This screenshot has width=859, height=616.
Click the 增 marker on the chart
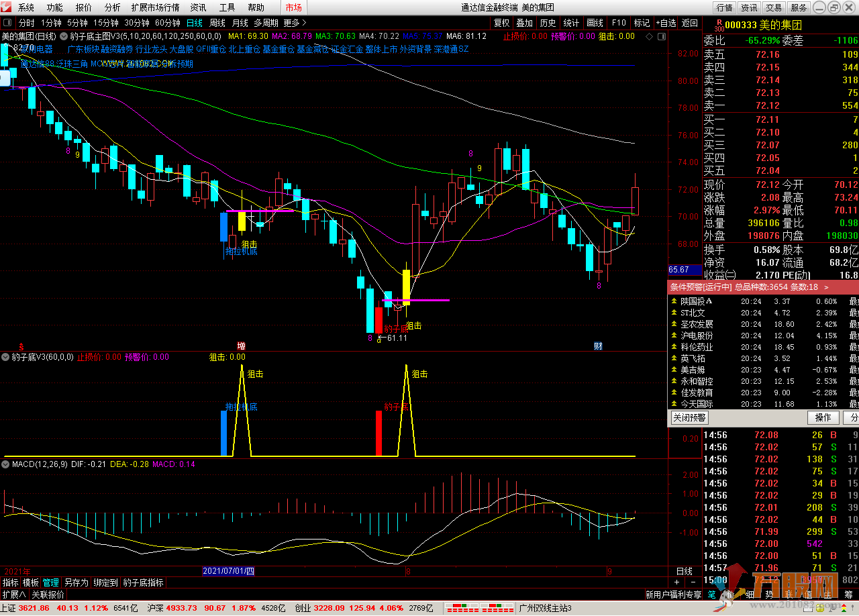click(241, 346)
